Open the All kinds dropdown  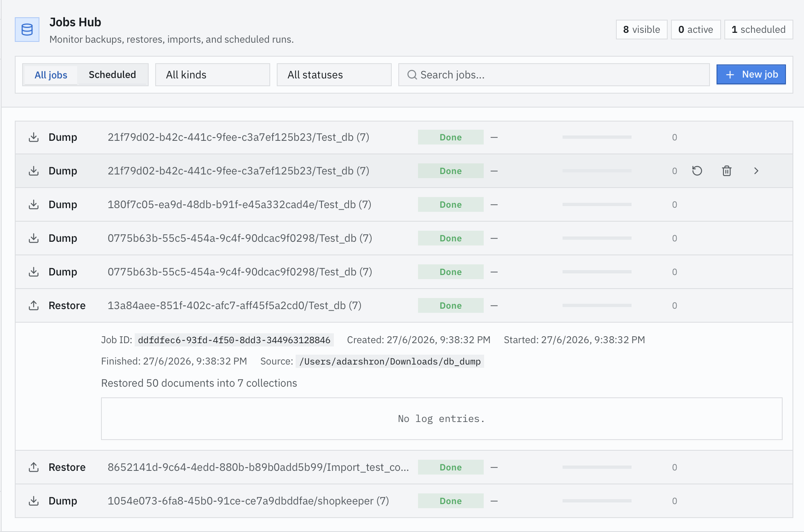pos(213,75)
